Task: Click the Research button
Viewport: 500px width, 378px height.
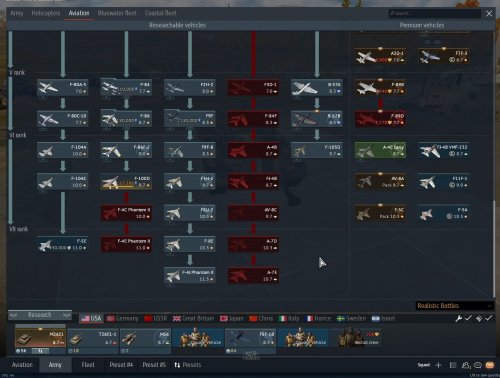Action: pos(40,315)
